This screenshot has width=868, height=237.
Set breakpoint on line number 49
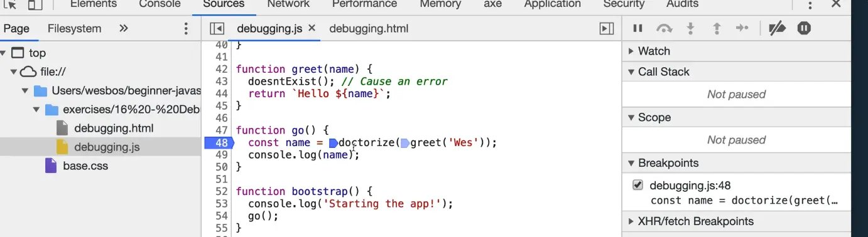(221, 155)
